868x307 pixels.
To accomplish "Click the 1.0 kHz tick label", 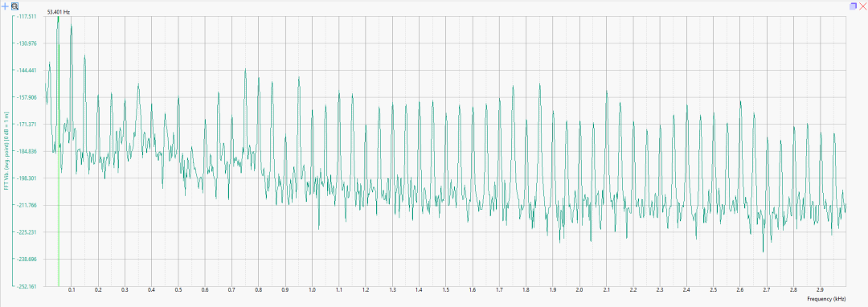I will pyautogui.click(x=312, y=290).
